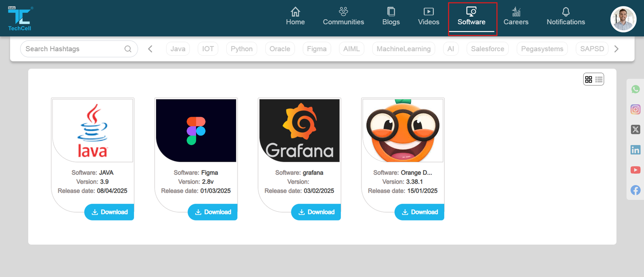Screen dimensions: 644x277
Task: Click the LinkedIn icon in sidebar
Action: 635,150
